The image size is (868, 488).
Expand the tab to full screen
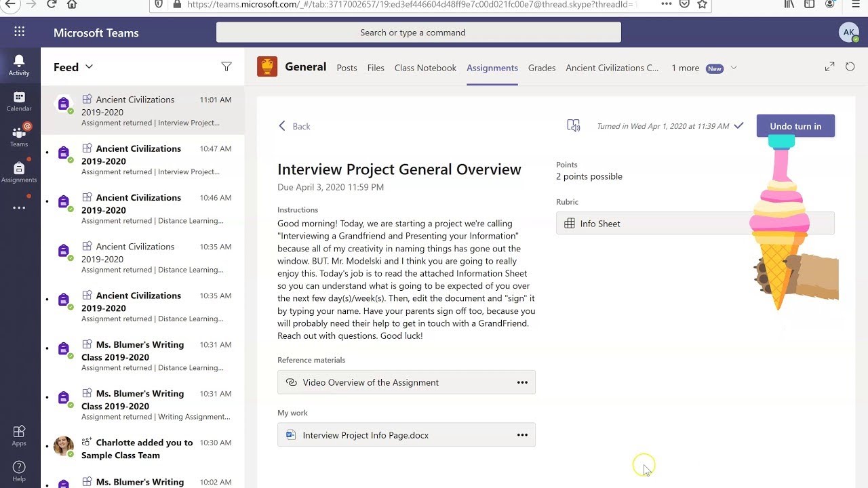pyautogui.click(x=829, y=66)
